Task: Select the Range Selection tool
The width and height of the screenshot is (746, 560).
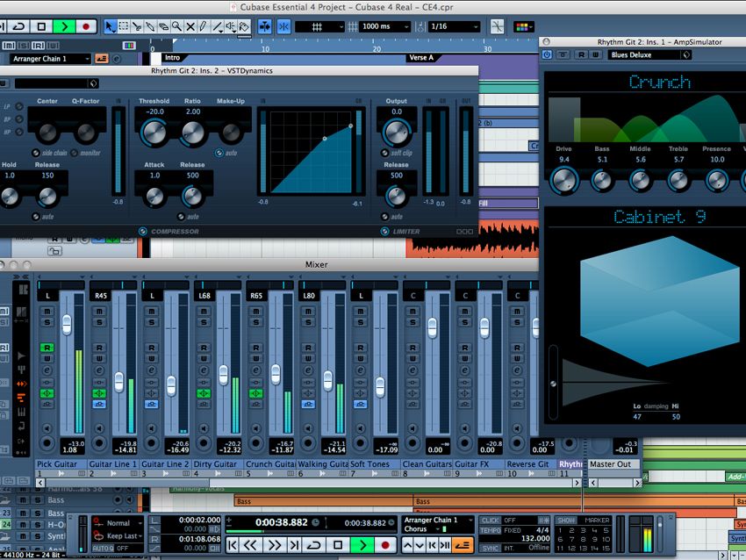Action: 123,26
